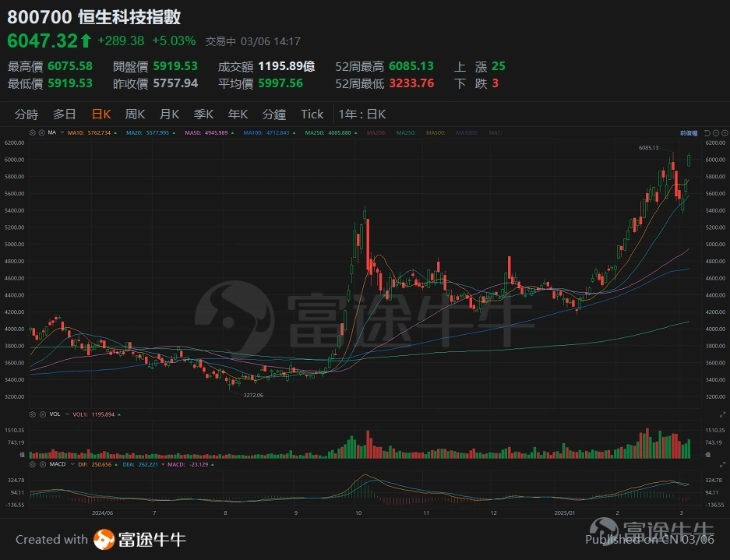Click the 2024/06 date on the time axis
Screen dimensions: 730x560
pos(102,513)
